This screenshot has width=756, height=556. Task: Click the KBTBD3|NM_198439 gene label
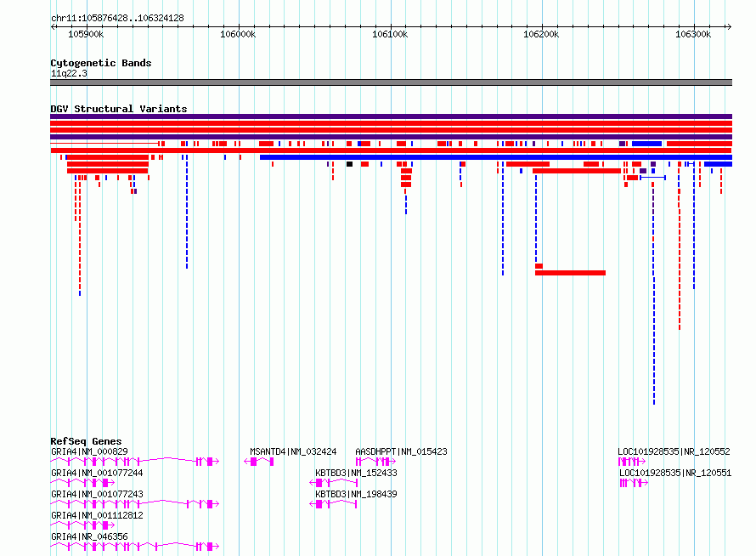click(x=356, y=494)
